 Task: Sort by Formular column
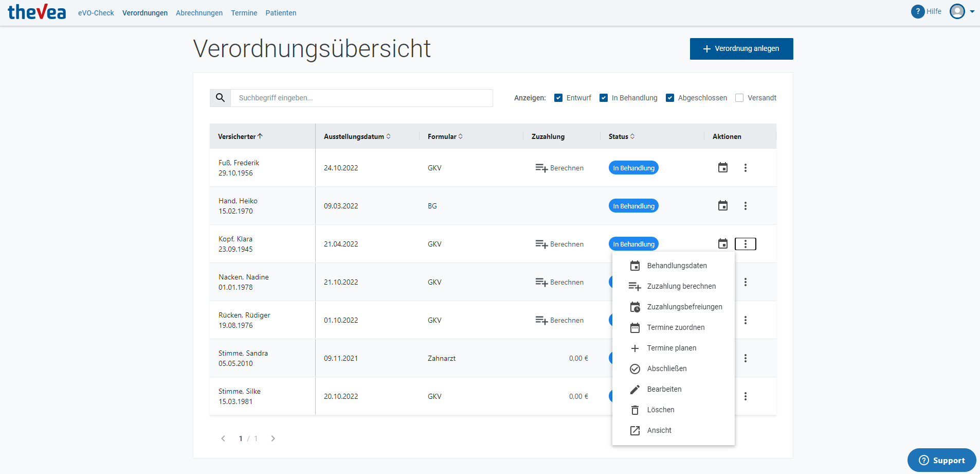[445, 136]
